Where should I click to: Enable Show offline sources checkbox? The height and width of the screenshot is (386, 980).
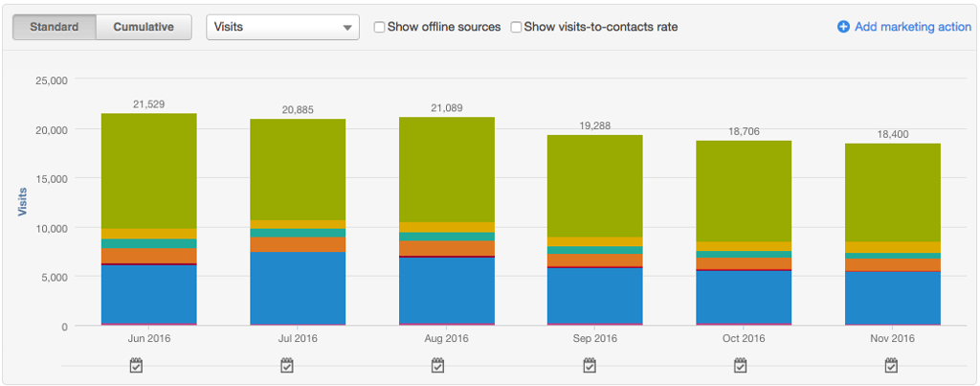tap(380, 27)
